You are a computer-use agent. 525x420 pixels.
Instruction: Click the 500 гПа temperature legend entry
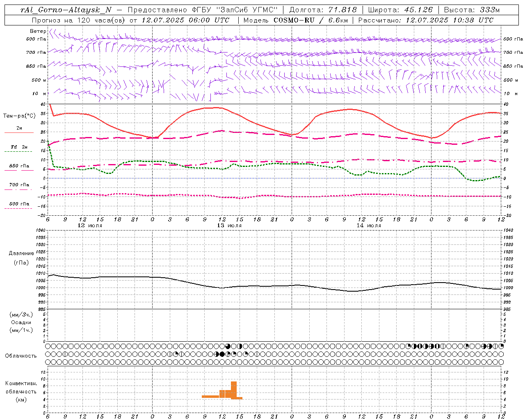(19, 204)
